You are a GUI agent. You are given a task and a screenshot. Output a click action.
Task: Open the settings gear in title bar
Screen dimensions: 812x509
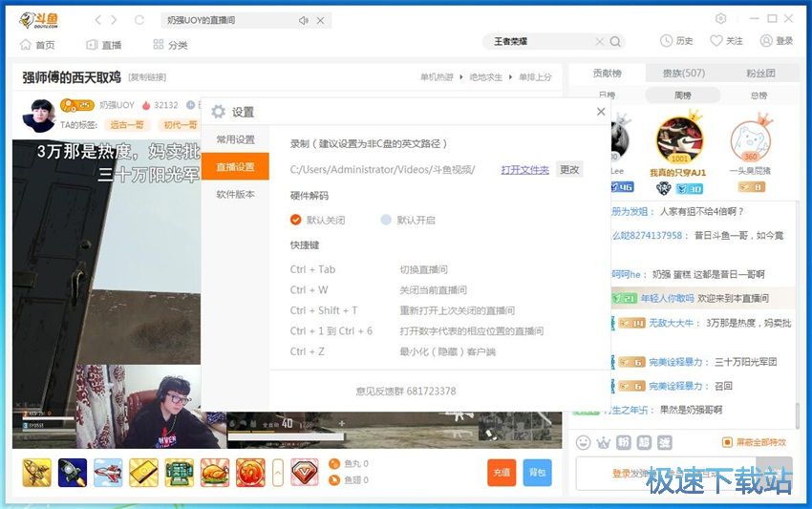coord(720,19)
